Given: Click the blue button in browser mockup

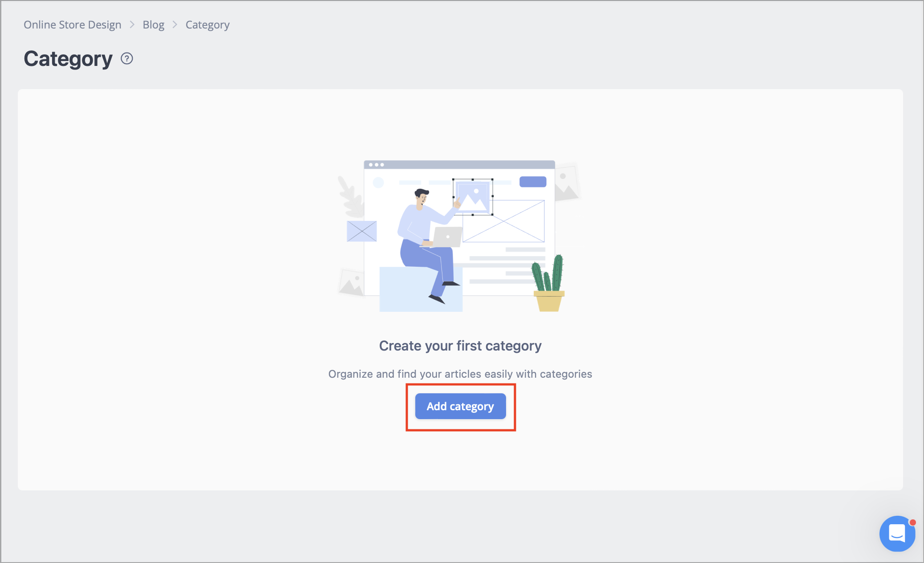Looking at the screenshot, I should coord(533,182).
